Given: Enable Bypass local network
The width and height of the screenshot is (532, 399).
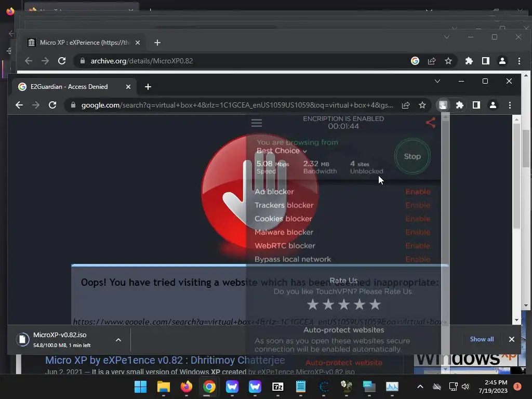Looking at the screenshot, I should coord(418,259).
